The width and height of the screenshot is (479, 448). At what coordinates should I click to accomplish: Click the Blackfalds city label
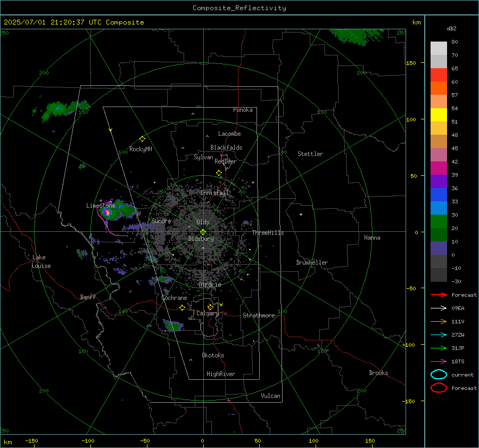click(226, 148)
